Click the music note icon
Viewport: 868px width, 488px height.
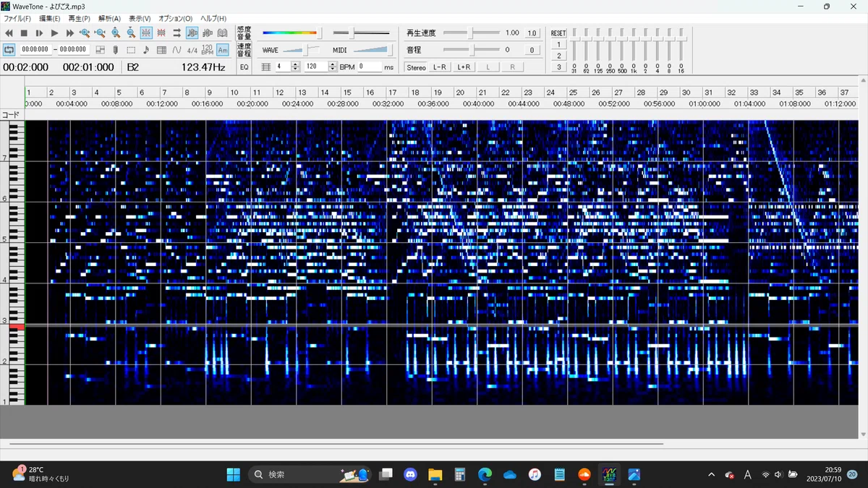coord(146,50)
